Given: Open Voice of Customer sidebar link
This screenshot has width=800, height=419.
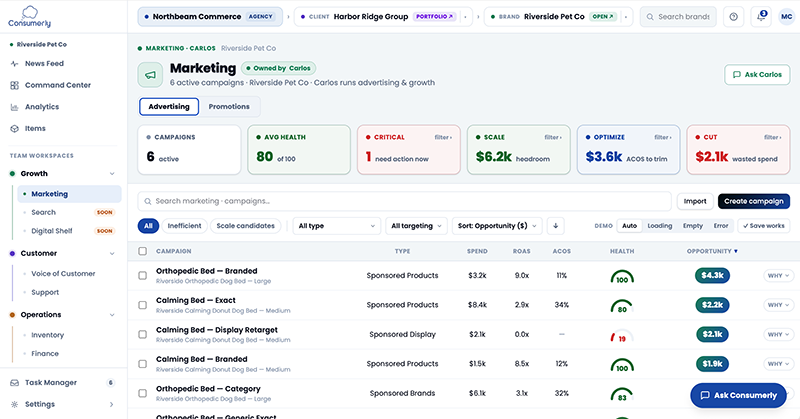Looking at the screenshot, I should (63, 274).
